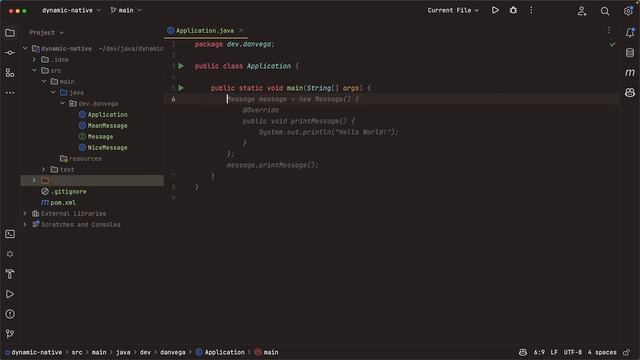The image size is (640, 360).
Task: Expand External Libraries node
Action: click(x=25, y=213)
